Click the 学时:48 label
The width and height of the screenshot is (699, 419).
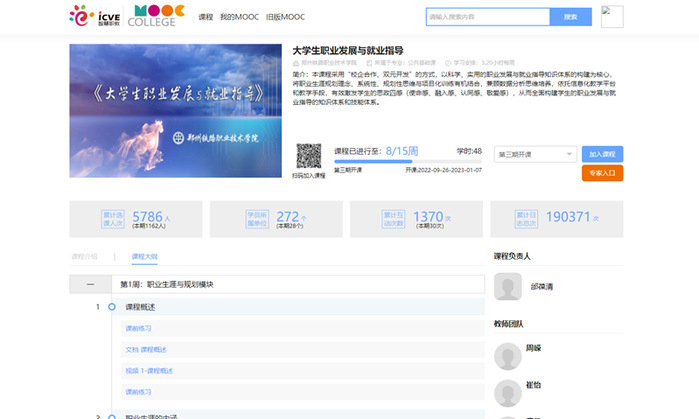[469, 151]
